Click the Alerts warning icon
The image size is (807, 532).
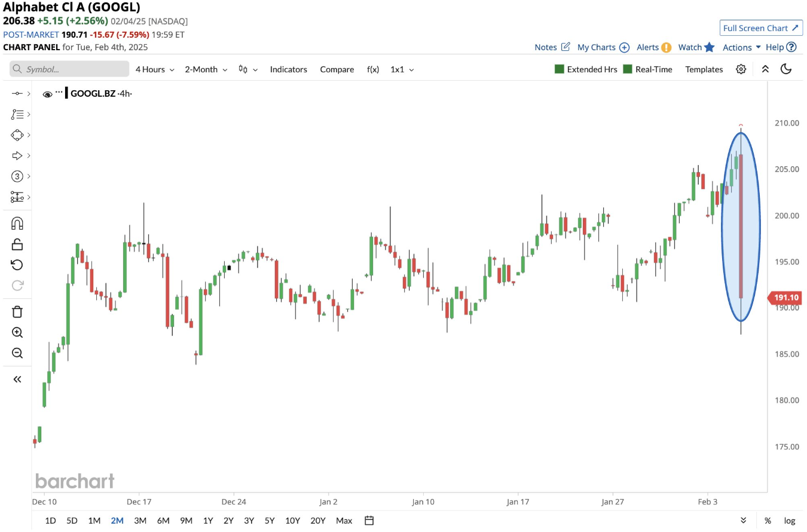click(x=666, y=47)
